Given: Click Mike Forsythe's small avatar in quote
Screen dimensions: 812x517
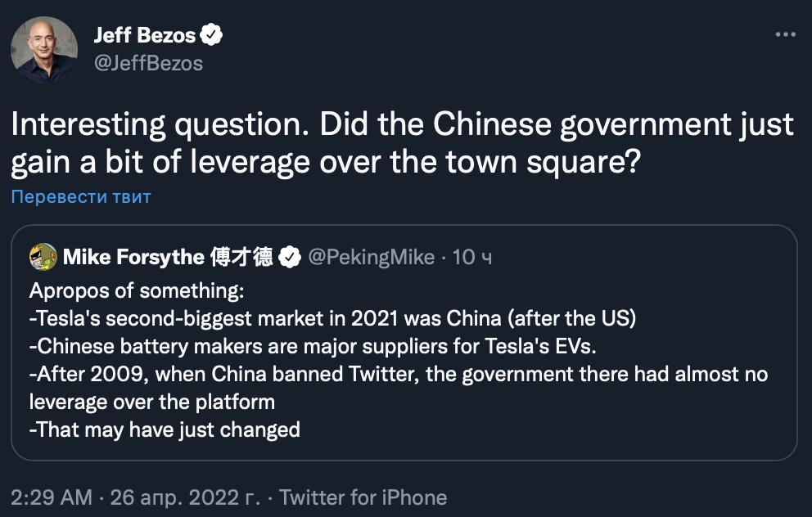Looking at the screenshot, I should click(43, 257).
